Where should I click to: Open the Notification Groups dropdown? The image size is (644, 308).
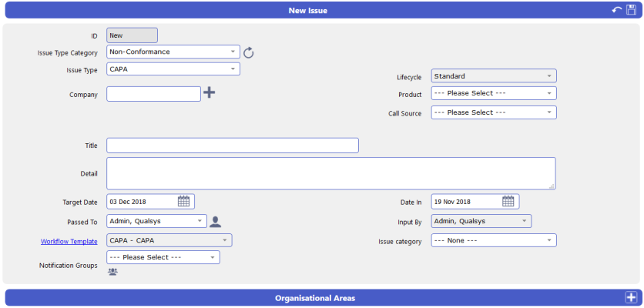(163, 257)
